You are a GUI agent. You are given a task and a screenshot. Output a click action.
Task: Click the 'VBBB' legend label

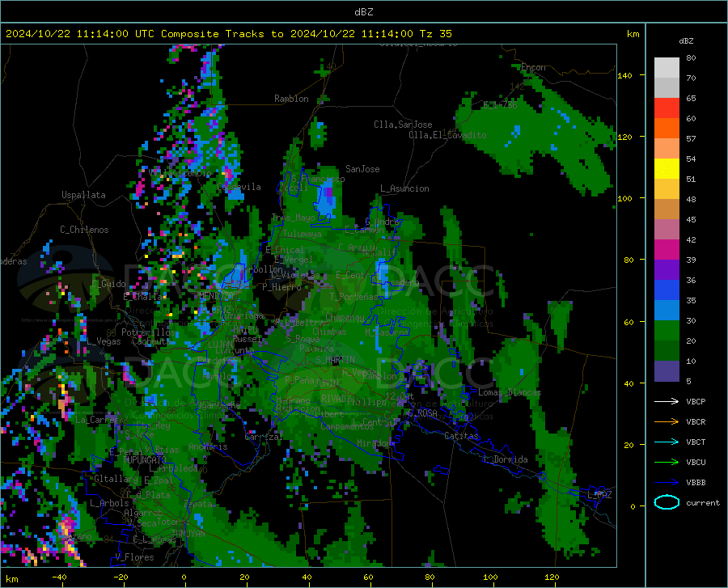click(x=696, y=483)
